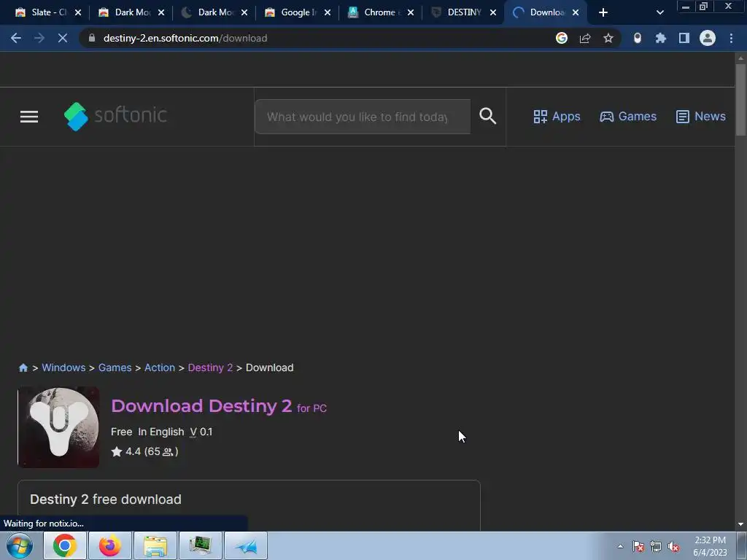Click the page vertical scrollbar thumb

(x=740, y=99)
